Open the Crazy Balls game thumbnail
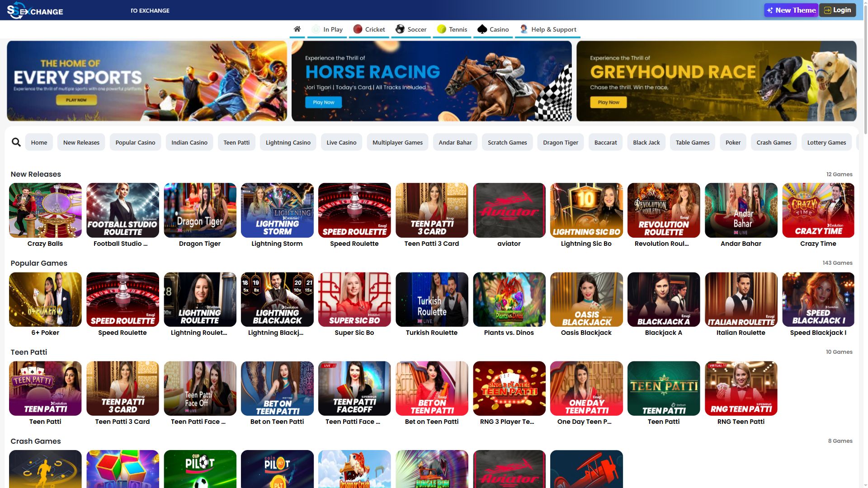Viewport: 868px width, 488px height. 45,210
